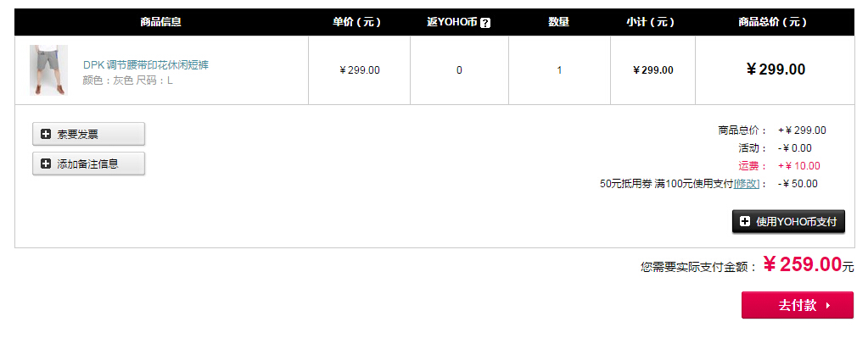Expand the 索要发票 invoice section
The image size is (868, 344).
pyautogui.click(x=88, y=134)
